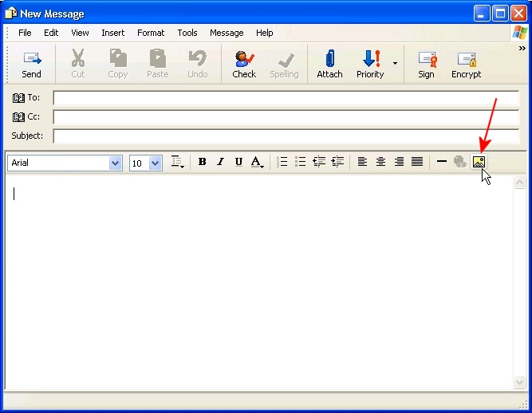Minimize the New Message window
This screenshot has height=413, width=532.
tap(482, 14)
